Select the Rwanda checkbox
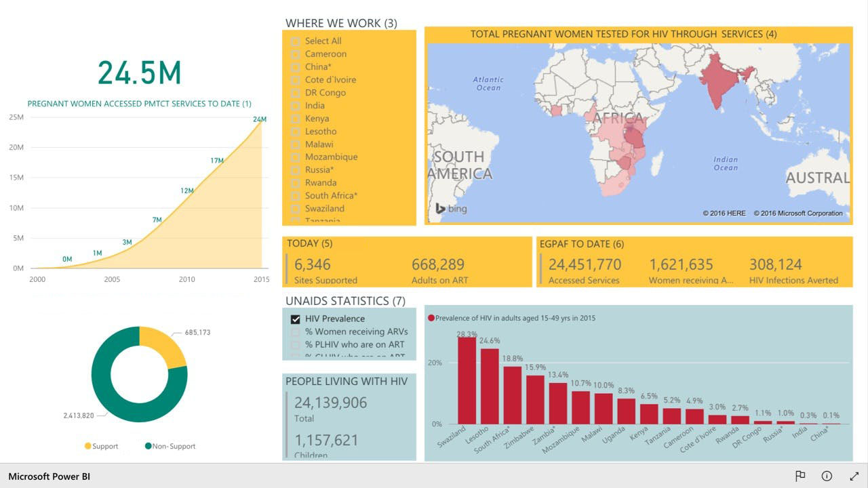Viewport: 868px width, 488px height. click(296, 183)
